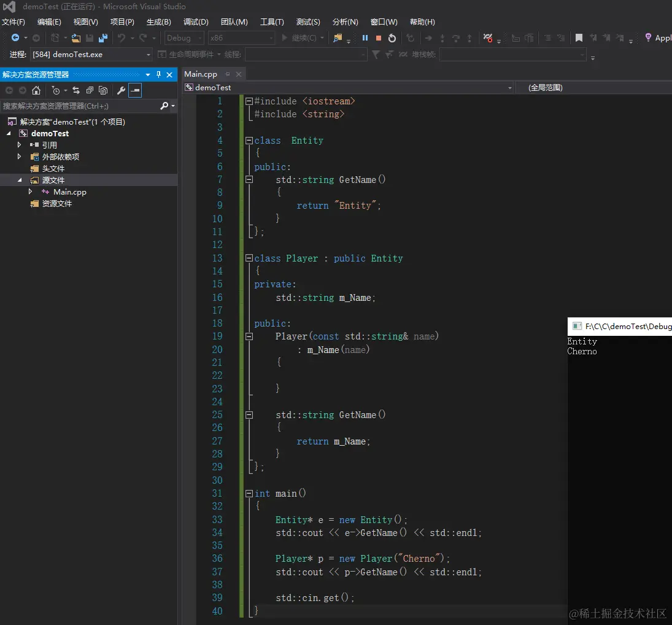Pause debugging with the Break All button
This screenshot has height=625, width=672.
[x=365, y=38]
